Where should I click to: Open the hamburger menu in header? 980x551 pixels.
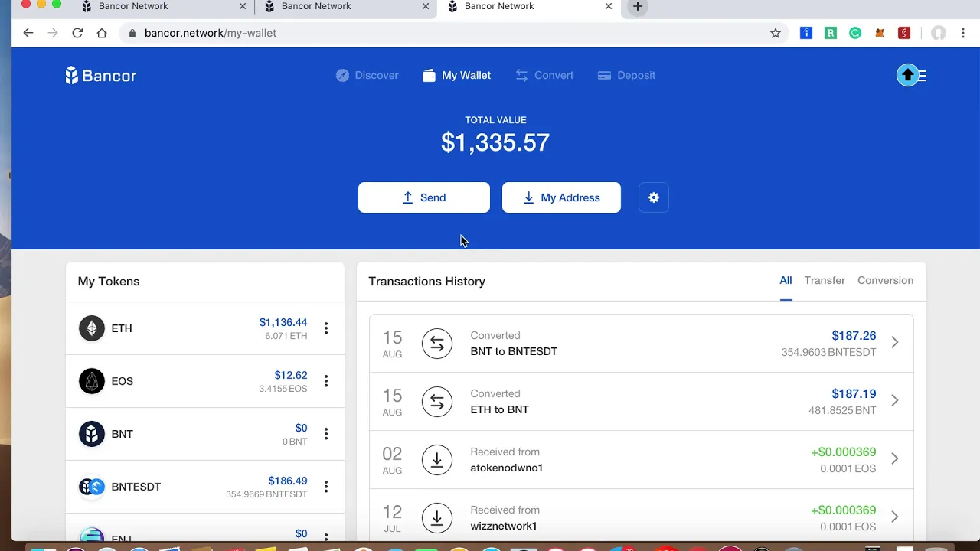[x=922, y=76]
